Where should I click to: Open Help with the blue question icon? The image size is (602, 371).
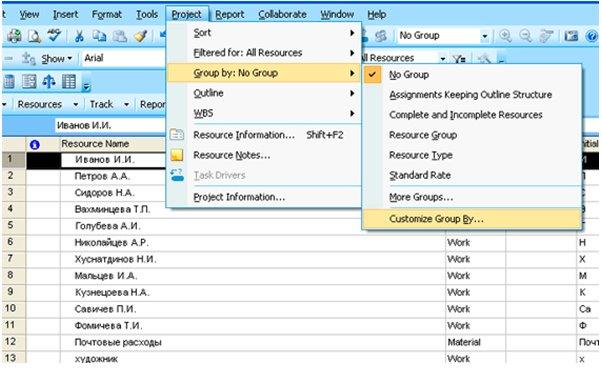tap(592, 36)
